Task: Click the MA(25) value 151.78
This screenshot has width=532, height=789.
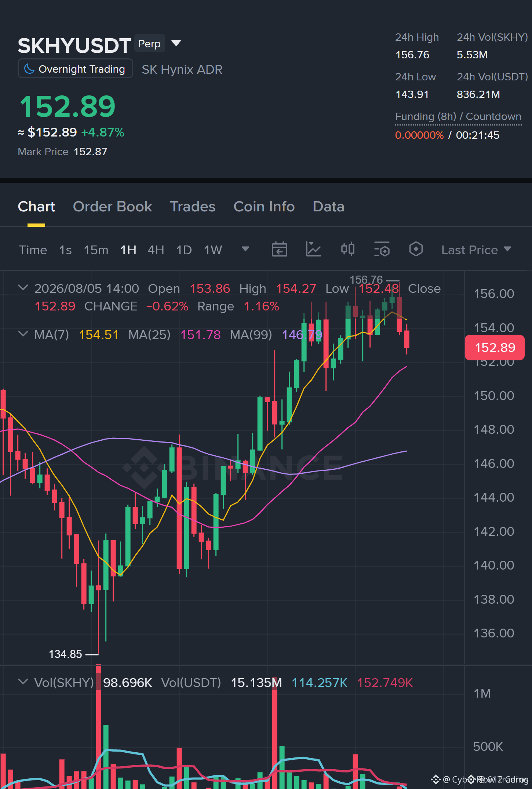Action: [200, 335]
